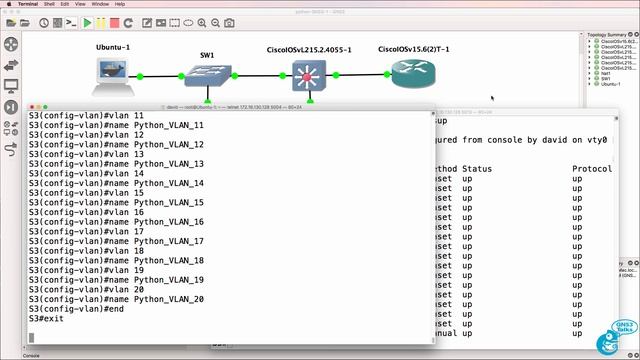Viewport: 640px width, 360px height.
Task: Select the Draw rectangle tool
Action: [x=175, y=23]
